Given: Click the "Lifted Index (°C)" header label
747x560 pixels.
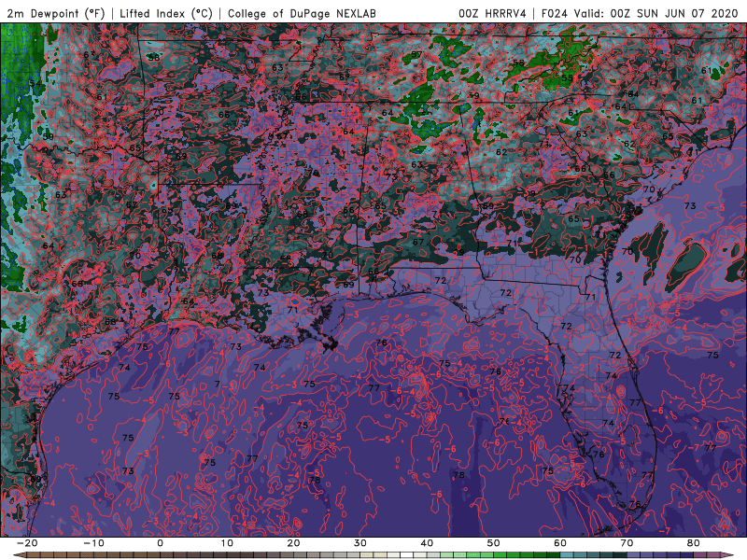Looking at the screenshot, I should pyautogui.click(x=166, y=13).
